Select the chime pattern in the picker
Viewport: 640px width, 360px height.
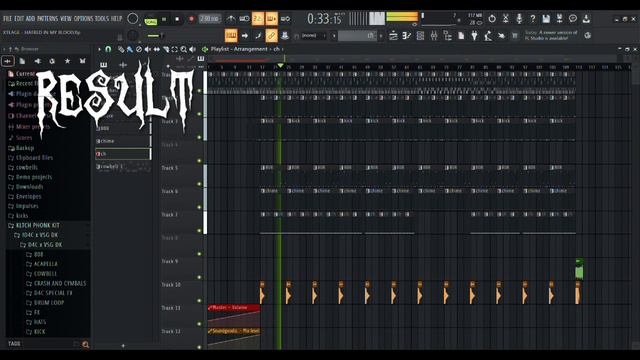pos(123,141)
